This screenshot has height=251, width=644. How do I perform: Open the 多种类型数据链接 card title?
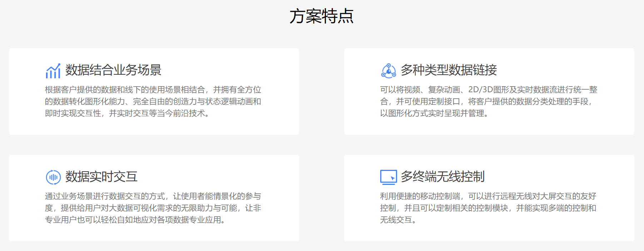(x=449, y=70)
